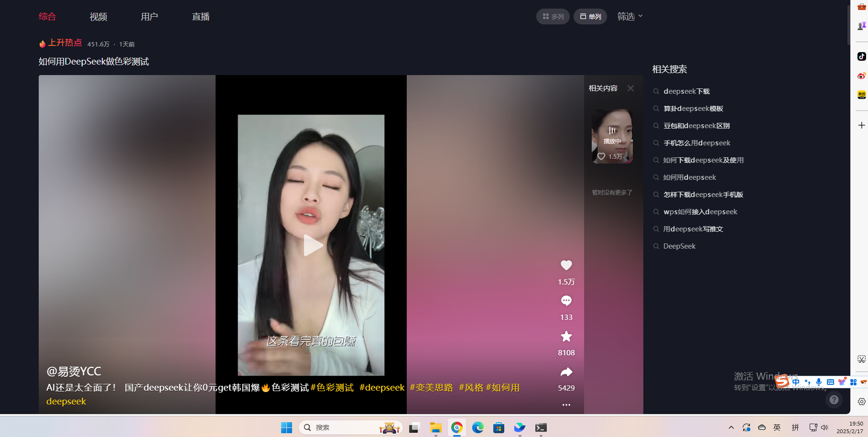Open Task View on the taskbar

(x=414, y=427)
